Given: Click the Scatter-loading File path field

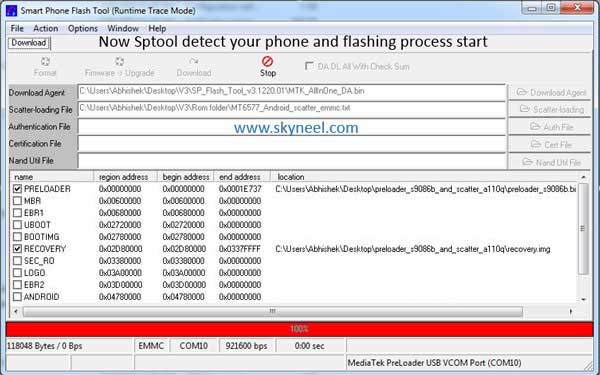Looking at the screenshot, I should pos(292,109).
